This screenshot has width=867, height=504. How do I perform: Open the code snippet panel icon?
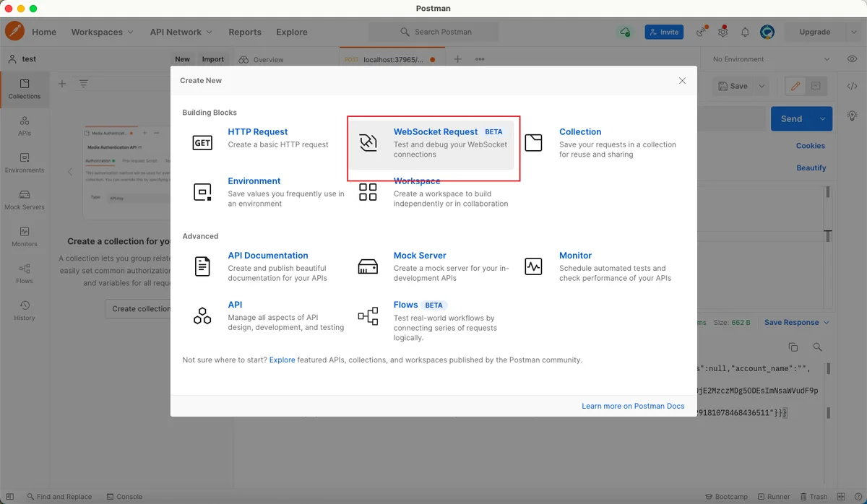853,86
